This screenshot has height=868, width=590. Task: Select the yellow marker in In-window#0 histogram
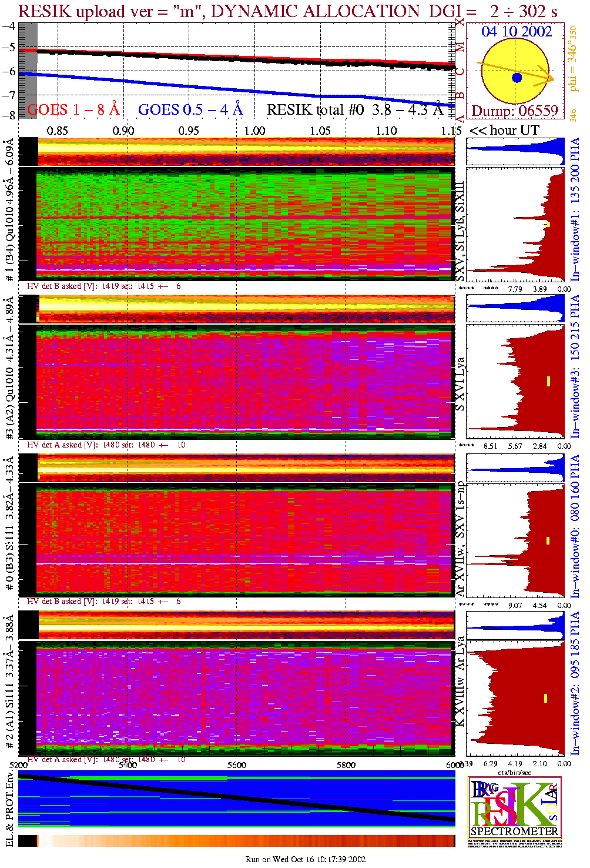point(548,540)
